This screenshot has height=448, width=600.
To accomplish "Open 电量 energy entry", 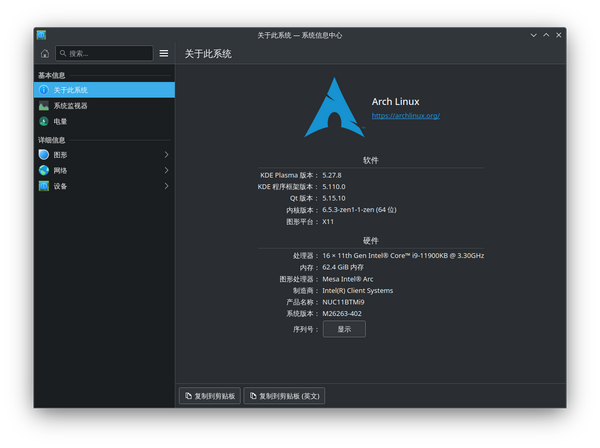I will (x=104, y=121).
